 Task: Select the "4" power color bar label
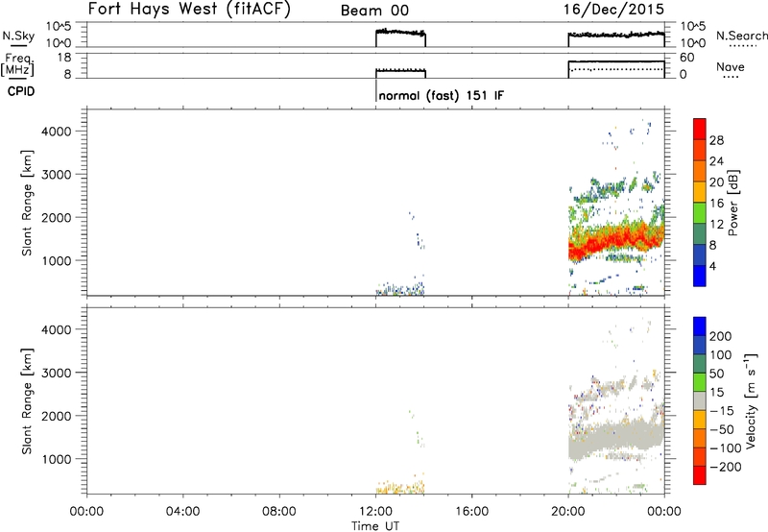pos(712,266)
